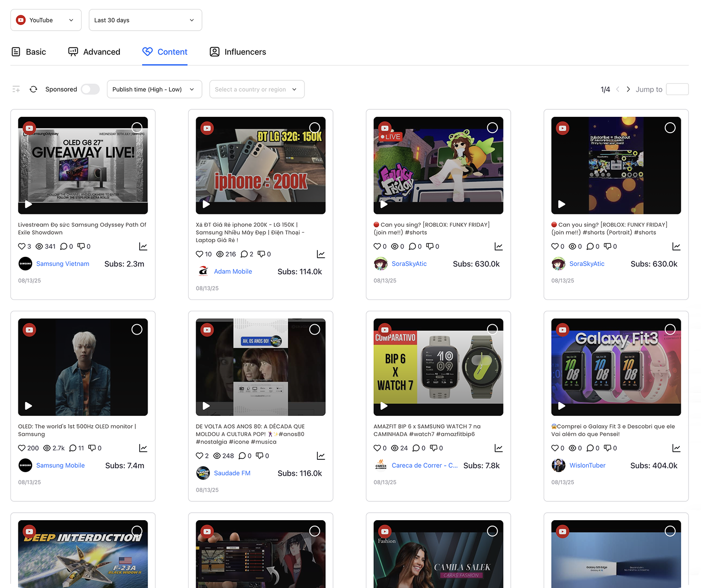Play the OLED G8 Giveaway Live video
This screenshot has width=701, height=588.
29,204
